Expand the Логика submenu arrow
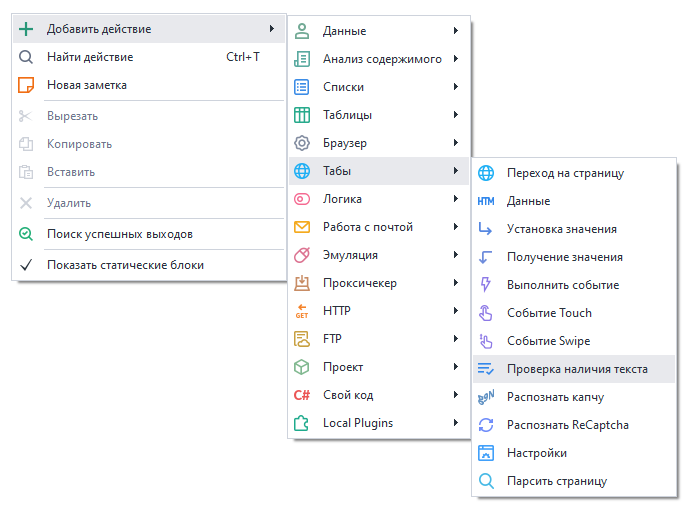695x512 pixels. (456, 199)
